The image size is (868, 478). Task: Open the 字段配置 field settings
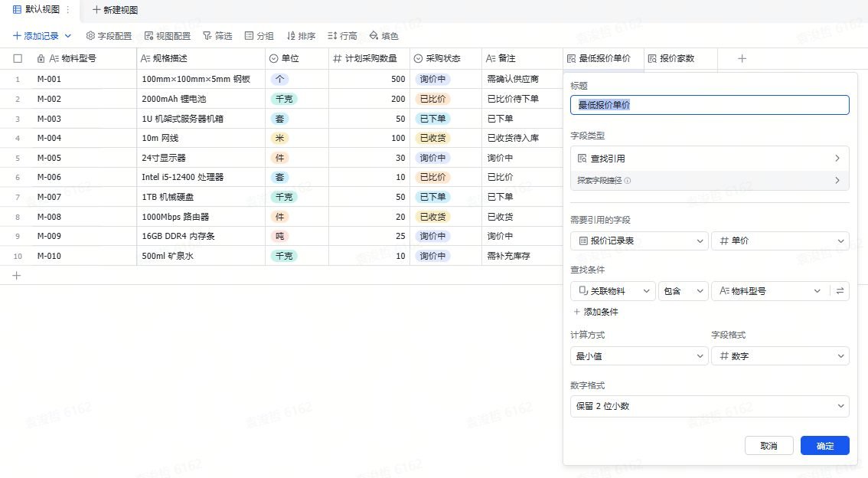click(109, 36)
